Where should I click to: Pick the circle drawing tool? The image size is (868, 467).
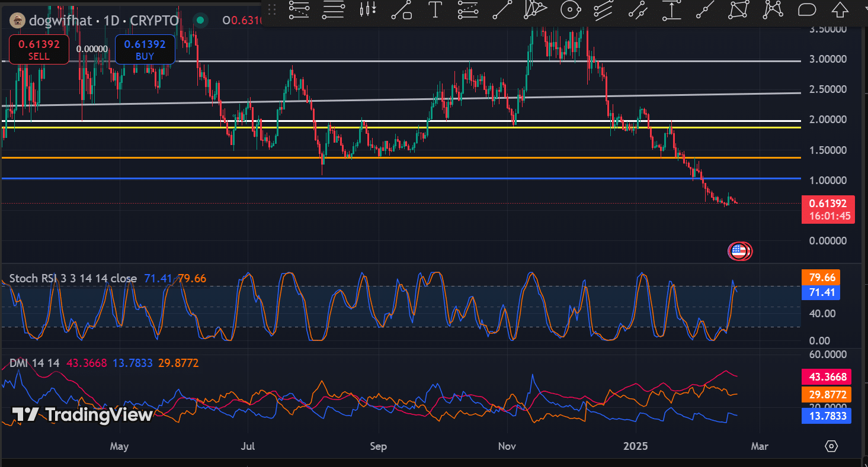[570, 9]
